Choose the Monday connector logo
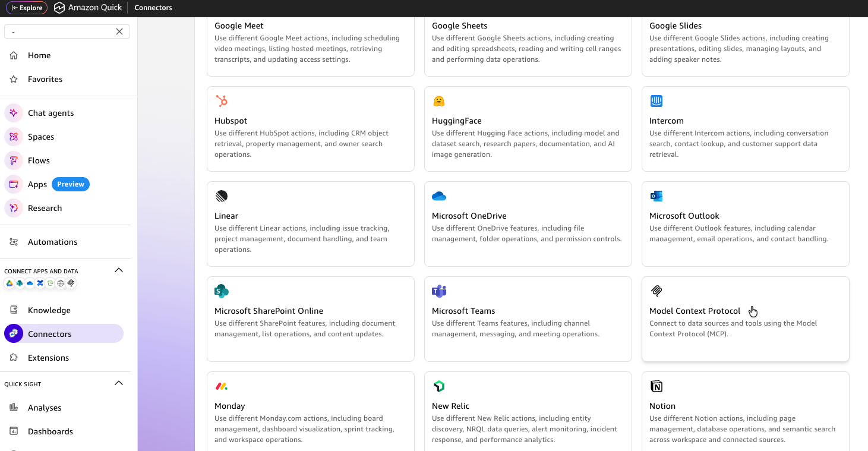The width and height of the screenshot is (868, 451). (222, 386)
